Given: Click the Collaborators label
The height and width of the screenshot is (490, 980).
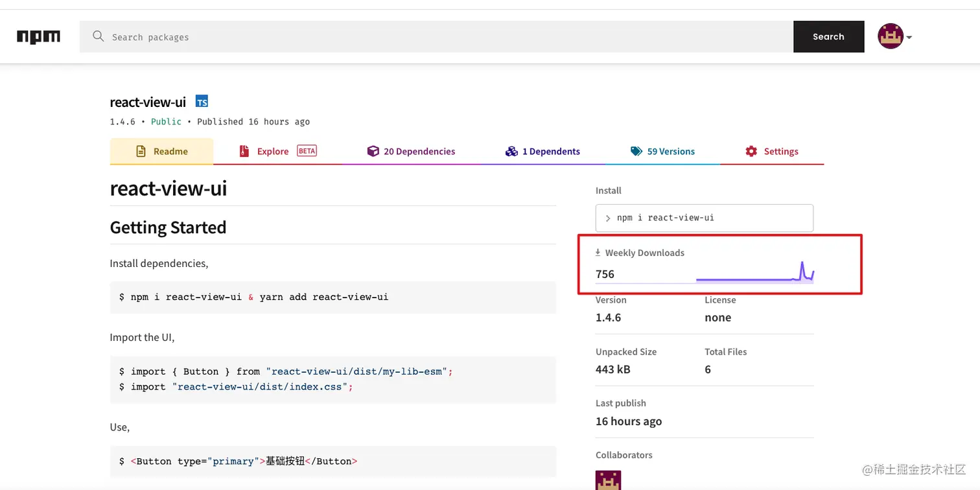Looking at the screenshot, I should pos(624,455).
